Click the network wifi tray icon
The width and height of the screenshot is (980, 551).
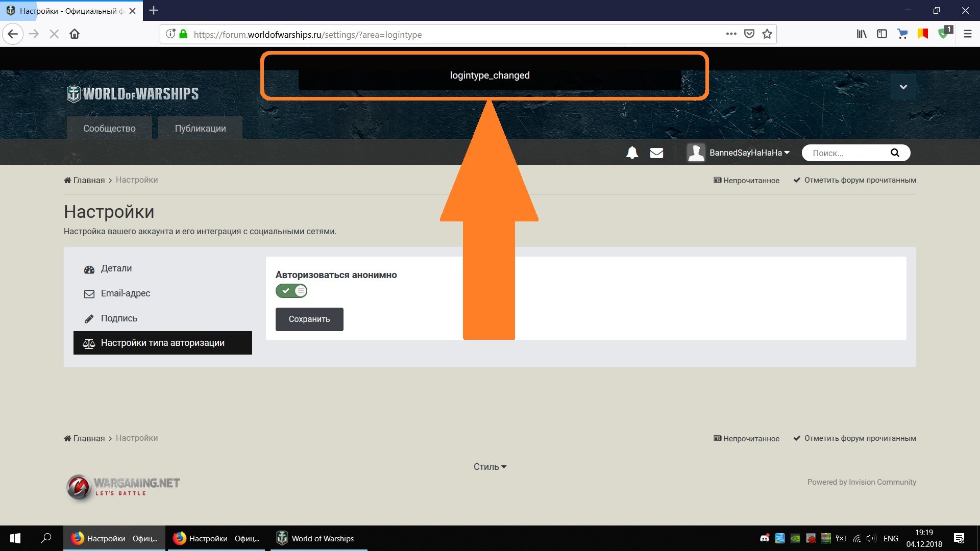tap(856, 538)
